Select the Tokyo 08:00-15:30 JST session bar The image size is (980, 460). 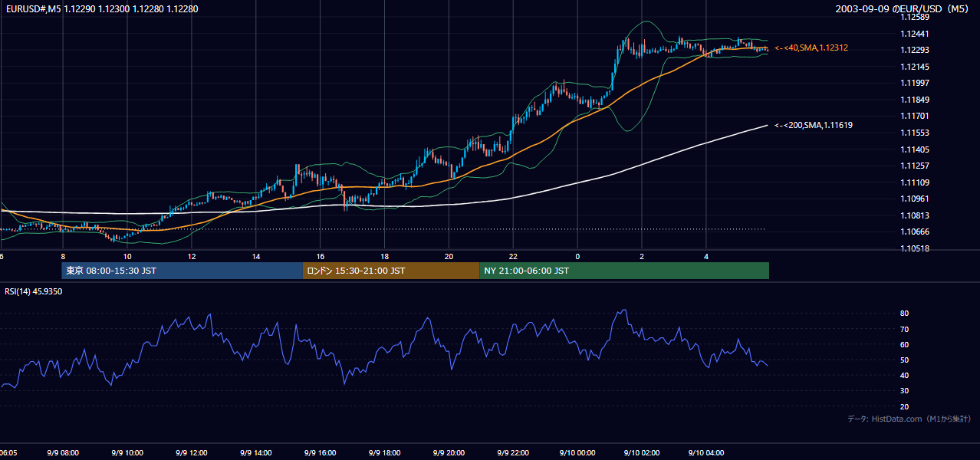(183, 271)
